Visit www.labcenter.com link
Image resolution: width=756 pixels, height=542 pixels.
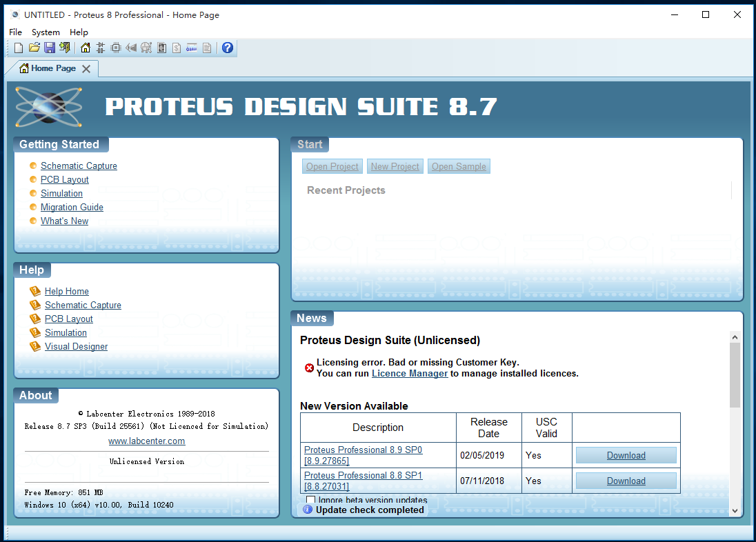click(146, 441)
